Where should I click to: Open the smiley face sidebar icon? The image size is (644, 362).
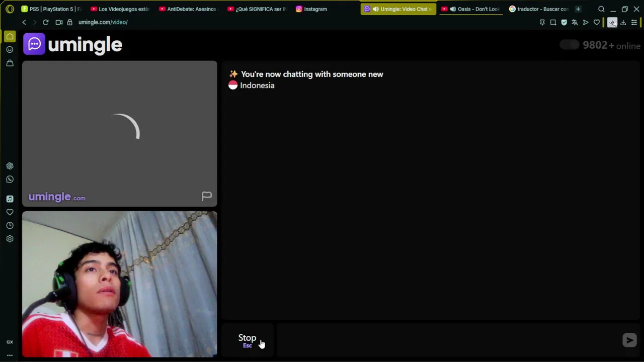(10, 49)
